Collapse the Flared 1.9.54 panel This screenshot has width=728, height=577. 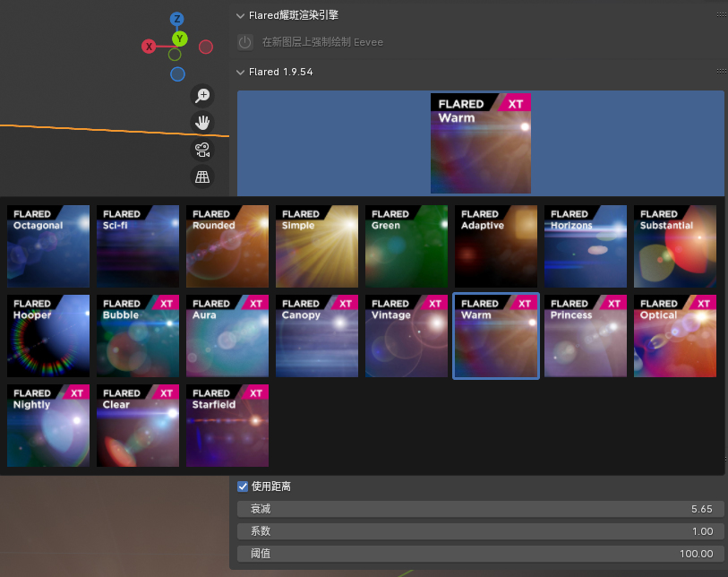coord(240,72)
